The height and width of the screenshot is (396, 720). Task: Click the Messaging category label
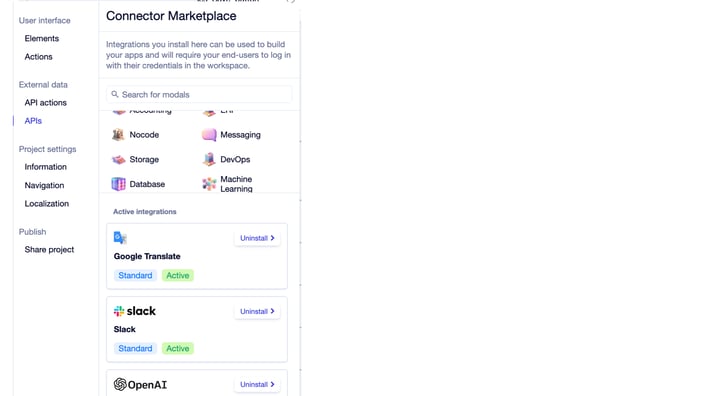pyautogui.click(x=241, y=135)
